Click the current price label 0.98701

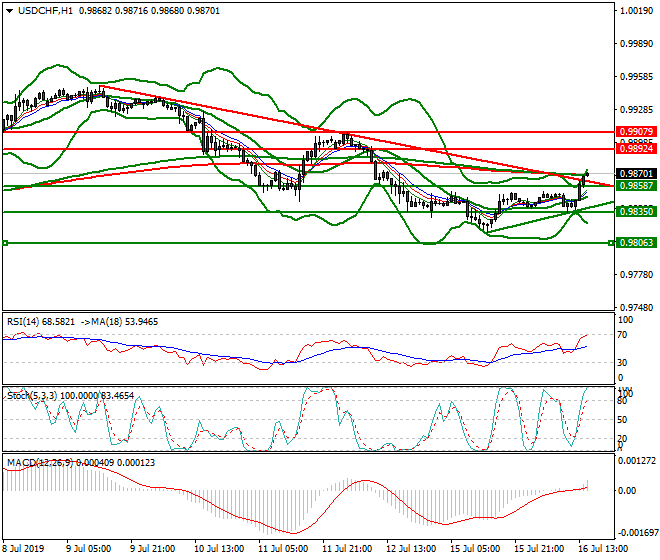pyautogui.click(x=636, y=173)
